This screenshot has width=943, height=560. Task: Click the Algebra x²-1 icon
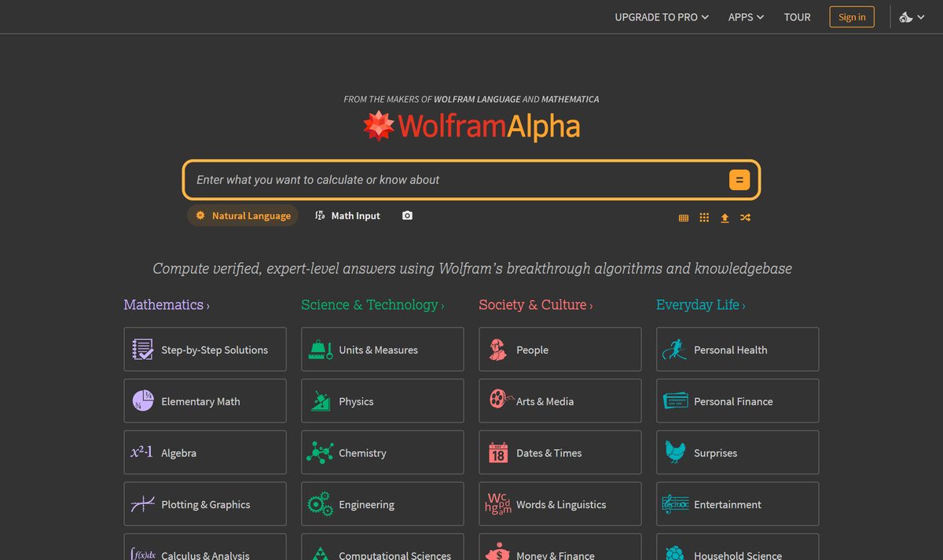[142, 452]
